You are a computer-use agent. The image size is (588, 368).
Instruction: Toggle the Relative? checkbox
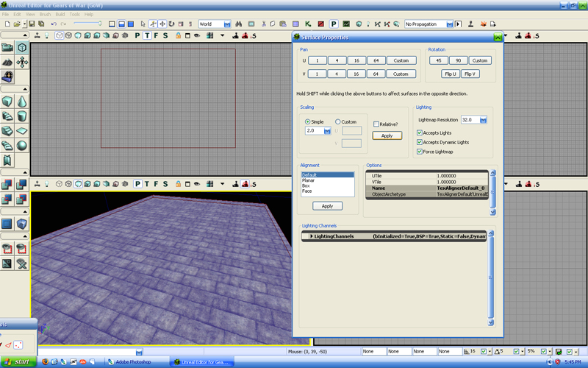point(376,124)
